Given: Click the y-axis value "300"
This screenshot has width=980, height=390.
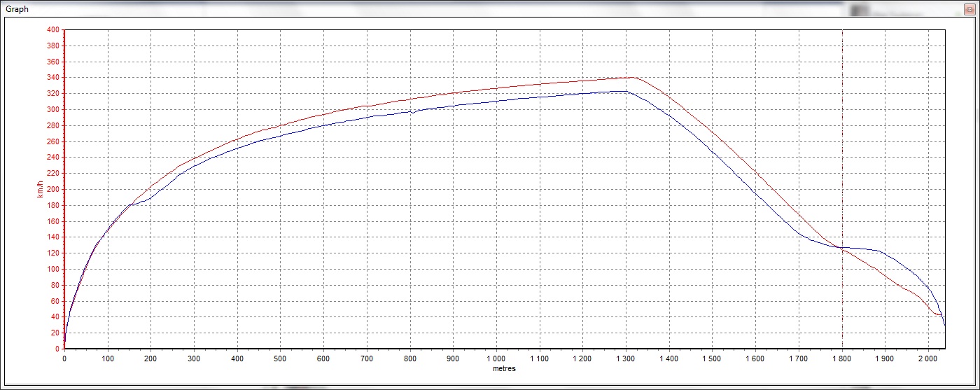Looking at the screenshot, I should pyautogui.click(x=53, y=109).
